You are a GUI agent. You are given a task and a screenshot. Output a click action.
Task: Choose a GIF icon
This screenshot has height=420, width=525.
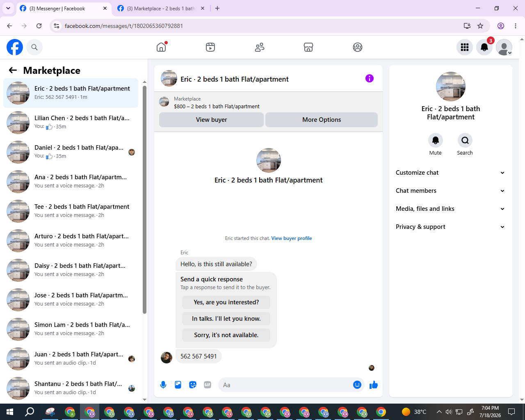click(208, 385)
